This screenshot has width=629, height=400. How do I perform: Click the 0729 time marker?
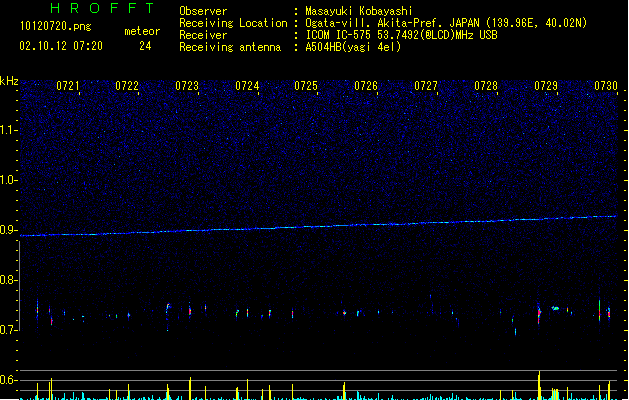546,86
